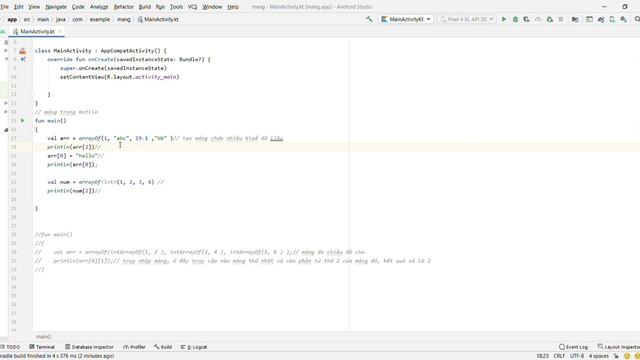Click the Stop square toolbar button
This screenshot has height=360, width=640.
click(x=561, y=19)
